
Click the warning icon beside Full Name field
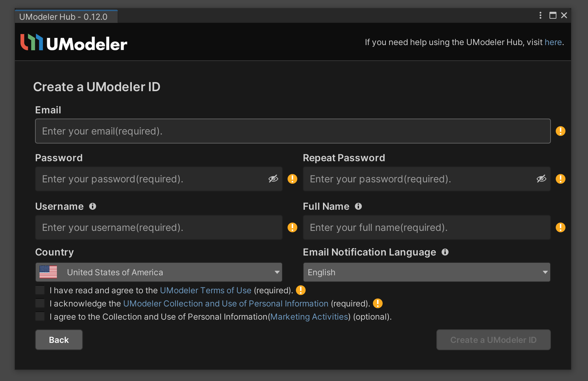560,227
